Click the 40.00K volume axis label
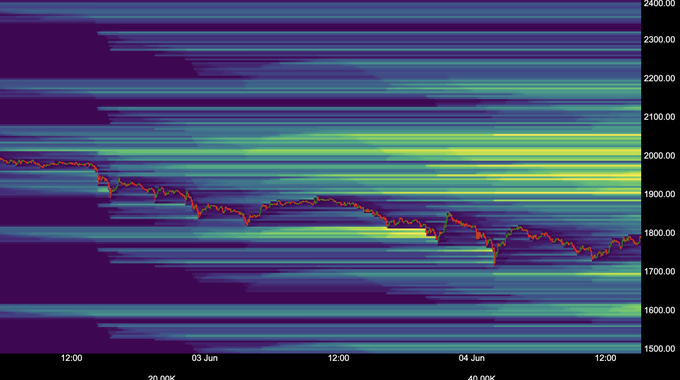This screenshot has width=680, height=380. (x=481, y=377)
